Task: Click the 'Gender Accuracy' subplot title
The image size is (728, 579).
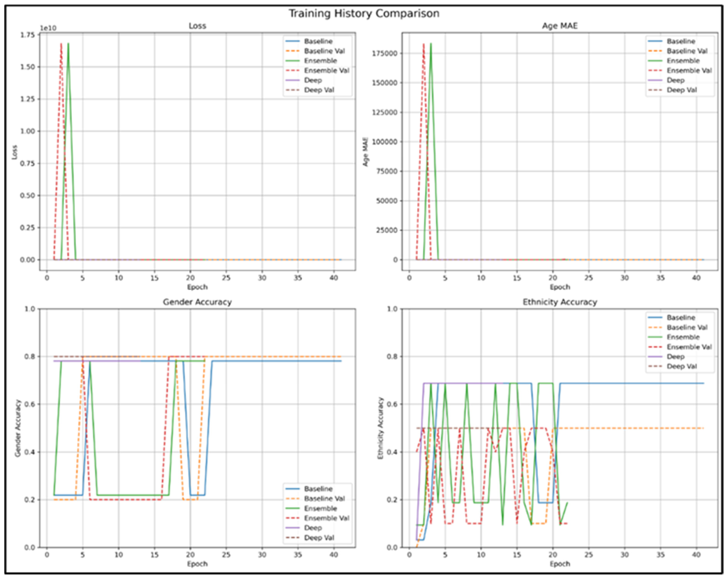Action: 197,302
